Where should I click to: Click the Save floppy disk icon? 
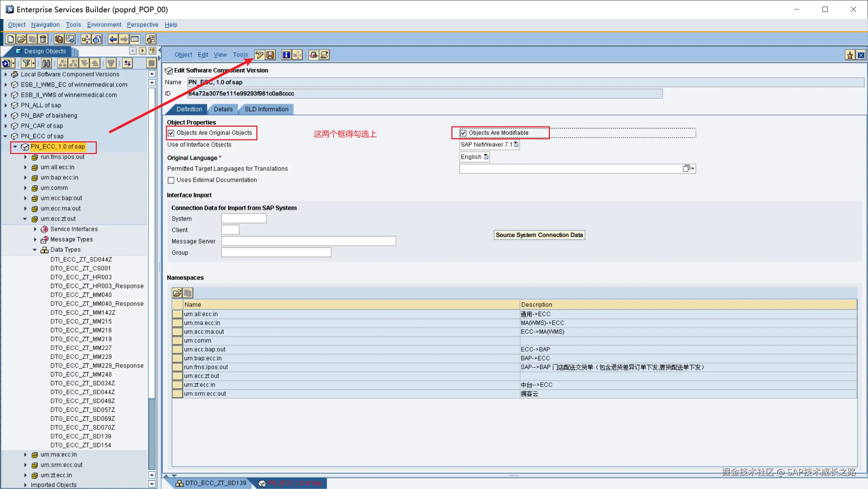click(270, 55)
